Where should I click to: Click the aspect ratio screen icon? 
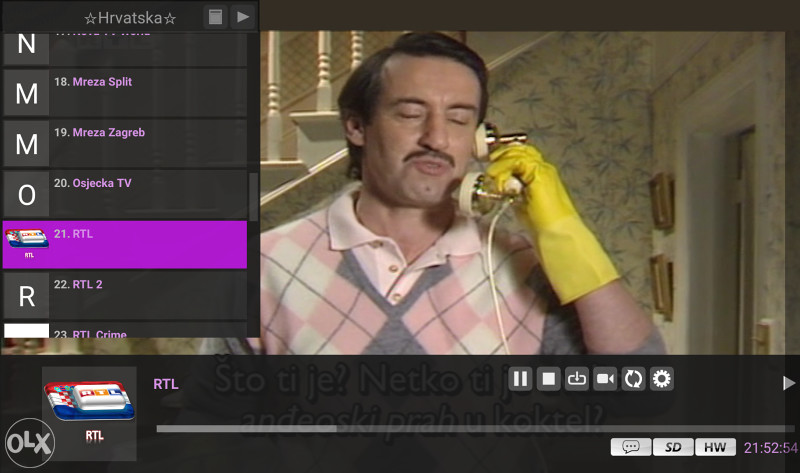click(x=577, y=379)
